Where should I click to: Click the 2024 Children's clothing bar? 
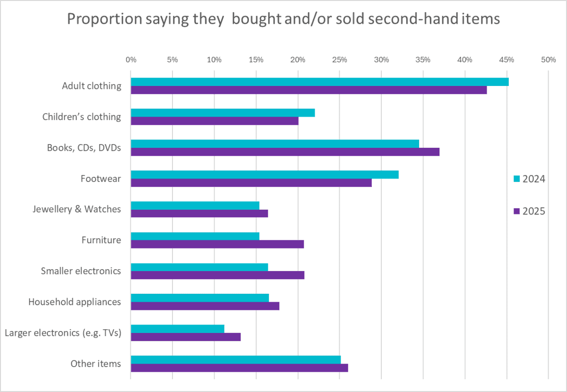[x=223, y=112]
